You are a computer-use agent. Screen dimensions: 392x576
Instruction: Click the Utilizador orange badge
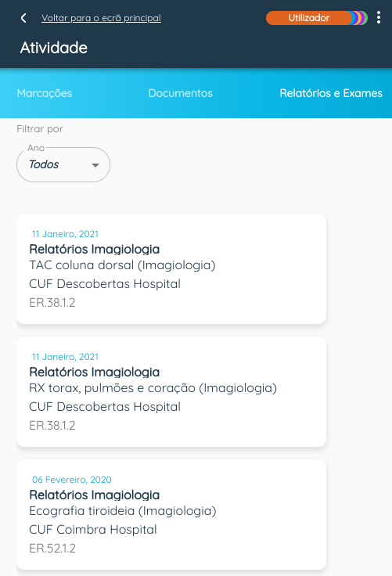(x=308, y=18)
